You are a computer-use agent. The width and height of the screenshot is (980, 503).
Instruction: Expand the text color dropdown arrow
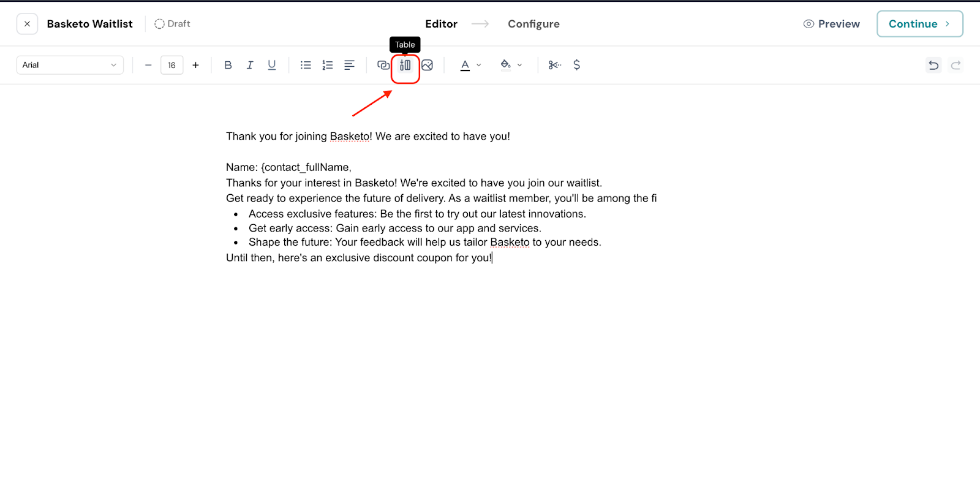(x=479, y=65)
